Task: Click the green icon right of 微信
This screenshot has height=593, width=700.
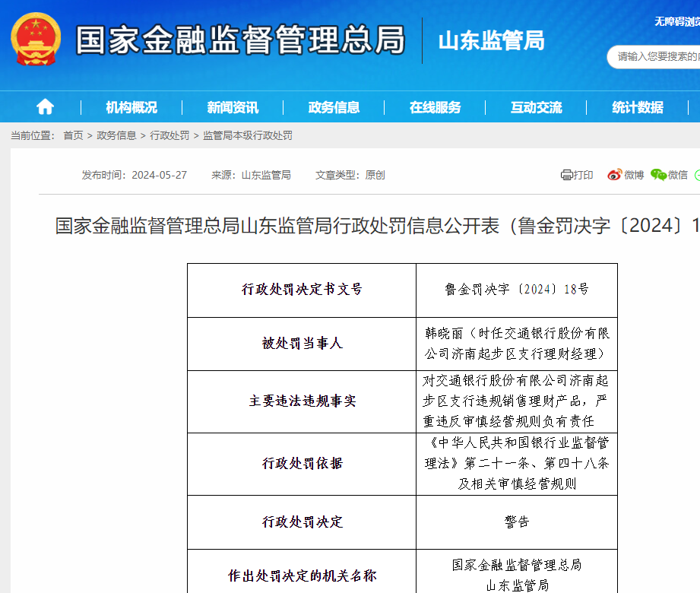Action: coord(696,175)
